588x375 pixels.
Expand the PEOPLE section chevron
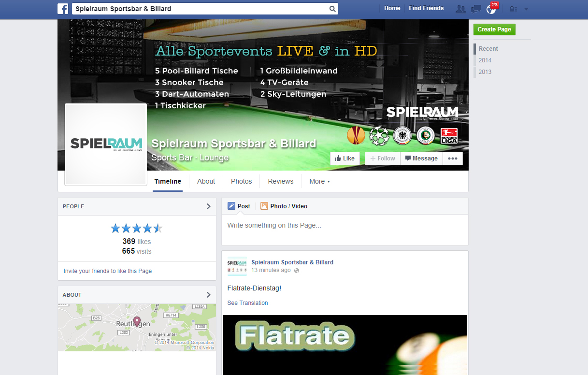coord(208,206)
